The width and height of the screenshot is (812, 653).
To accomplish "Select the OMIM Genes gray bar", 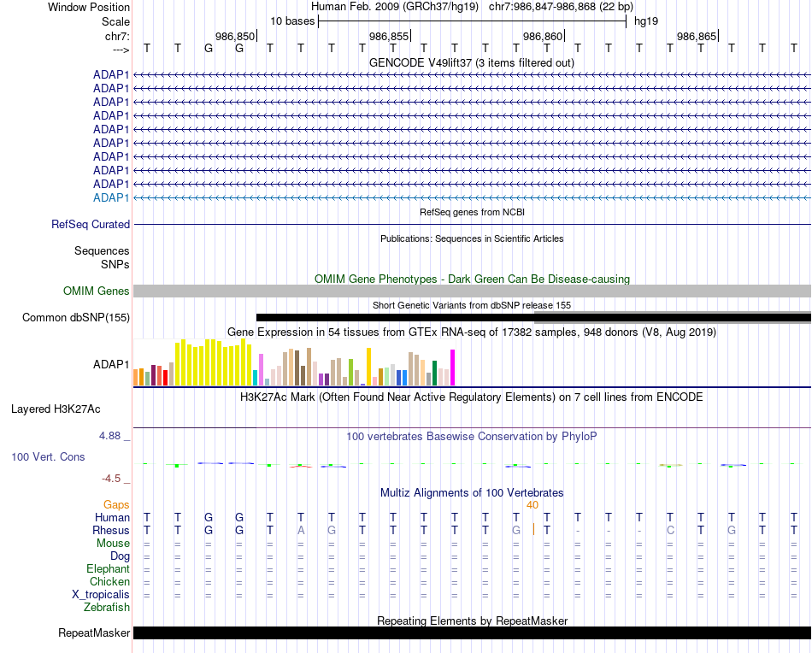I will click(472, 291).
